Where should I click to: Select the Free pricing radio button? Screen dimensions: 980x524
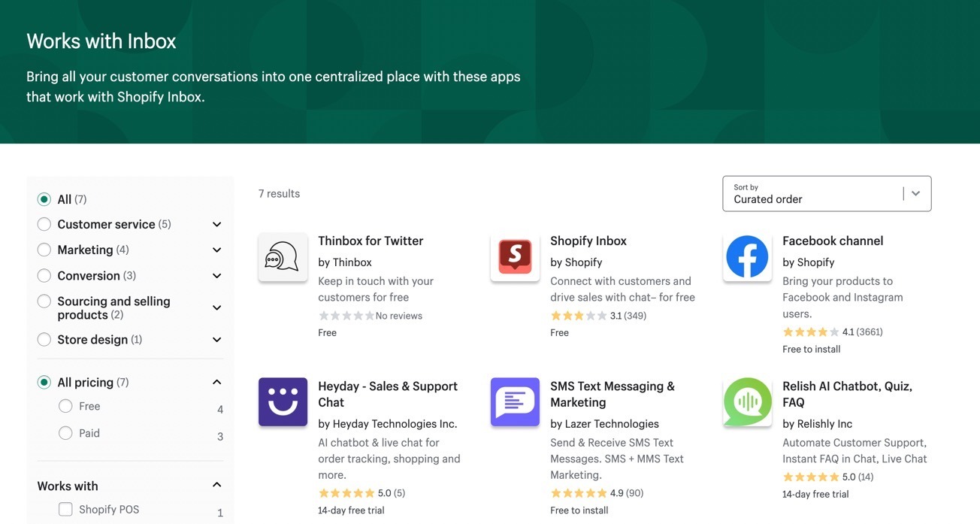click(65, 406)
